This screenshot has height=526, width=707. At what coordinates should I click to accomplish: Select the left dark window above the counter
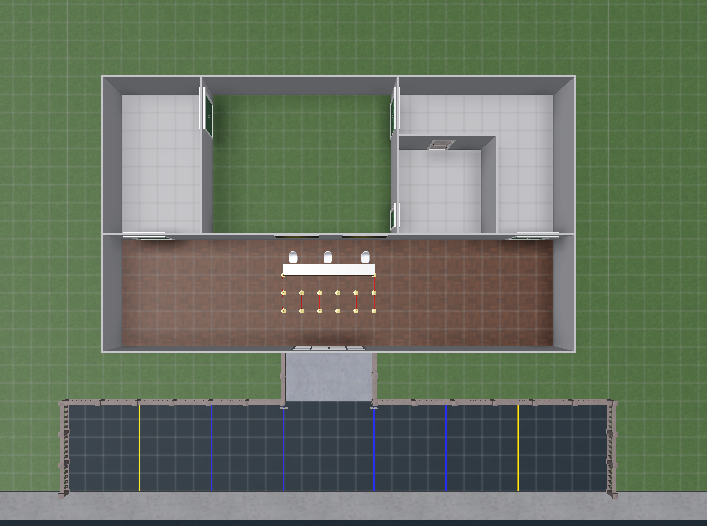(296, 236)
